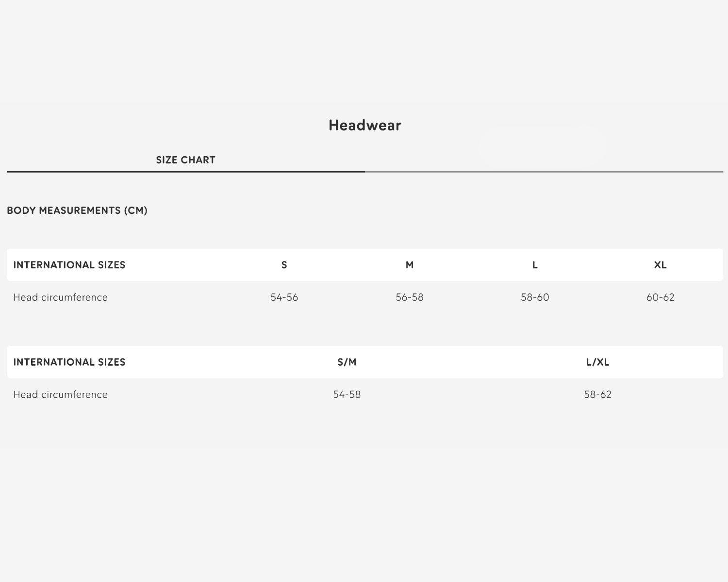Click Head circumference label in S–XL table

tap(61, 297)
